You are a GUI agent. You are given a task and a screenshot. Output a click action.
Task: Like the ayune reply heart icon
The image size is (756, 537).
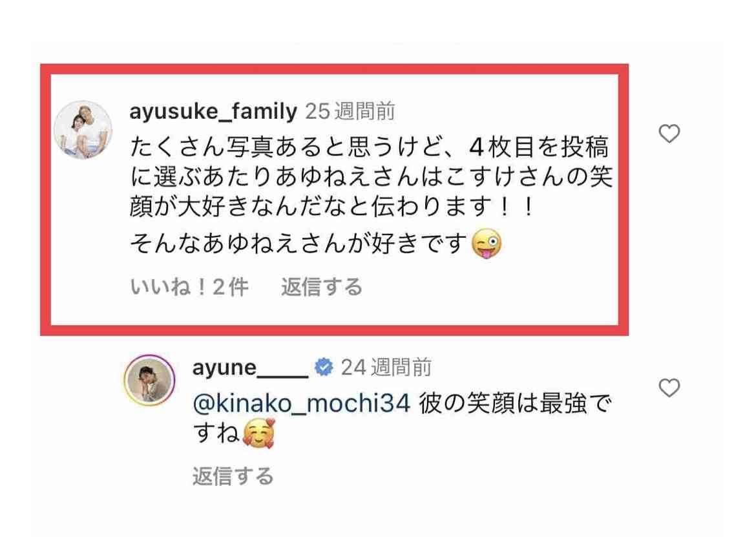[669, 388]
